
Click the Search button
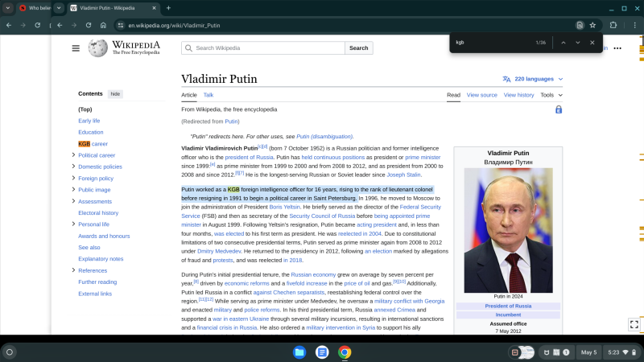click(x=358, y=48)
